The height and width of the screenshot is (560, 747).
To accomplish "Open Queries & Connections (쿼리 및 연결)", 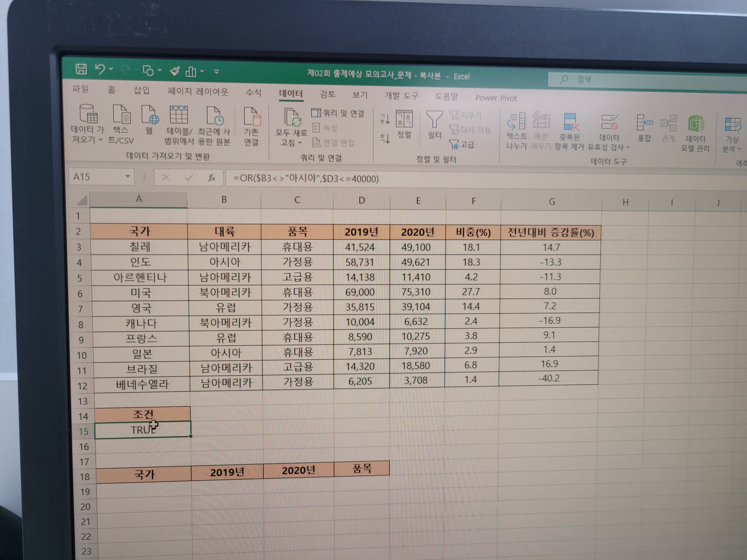I will tap(338, 113).
